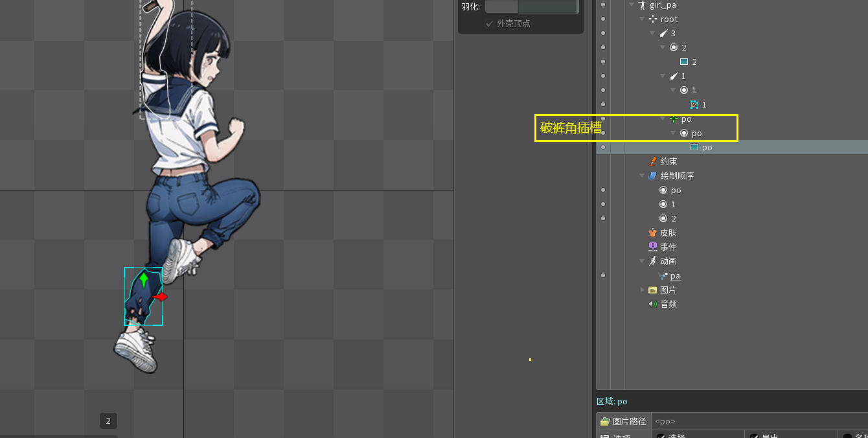The height and width of the screenshot is (438, 868).
Task: Expand the 图片 images folder
Action: [642, 290]
